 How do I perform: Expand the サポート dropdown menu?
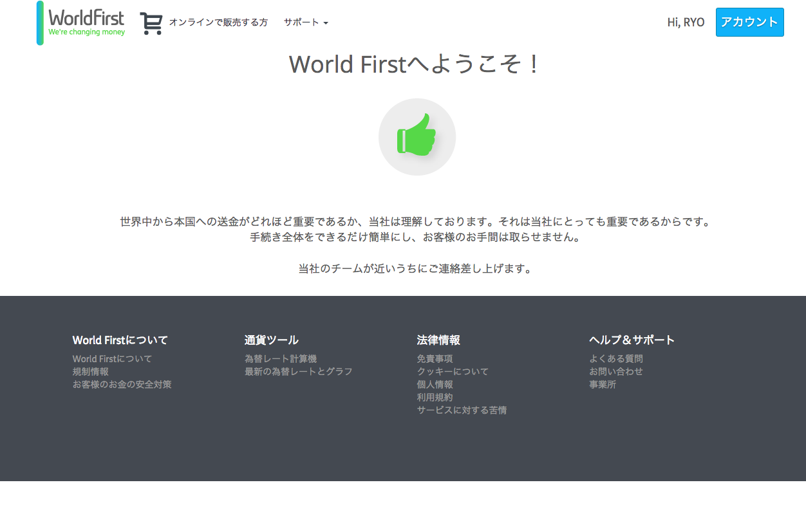point(306,23)
